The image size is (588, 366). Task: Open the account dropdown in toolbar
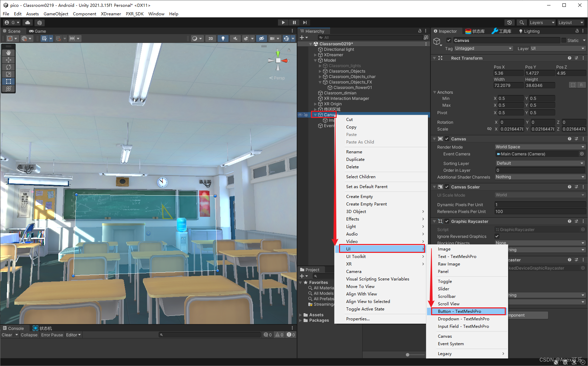pos(12,22)
